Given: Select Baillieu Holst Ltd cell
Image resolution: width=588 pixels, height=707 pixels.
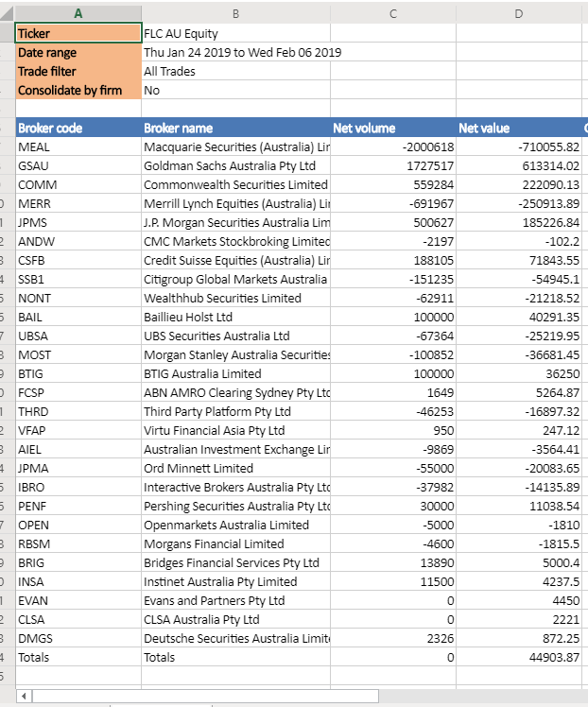Looking at the screenshot, I should click(x=235, y=318).
